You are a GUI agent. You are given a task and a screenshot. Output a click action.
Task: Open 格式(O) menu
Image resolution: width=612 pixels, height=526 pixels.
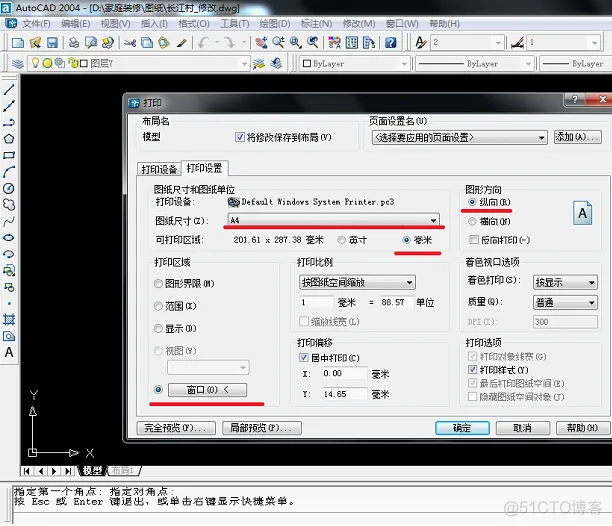click(x=194, y=24)
